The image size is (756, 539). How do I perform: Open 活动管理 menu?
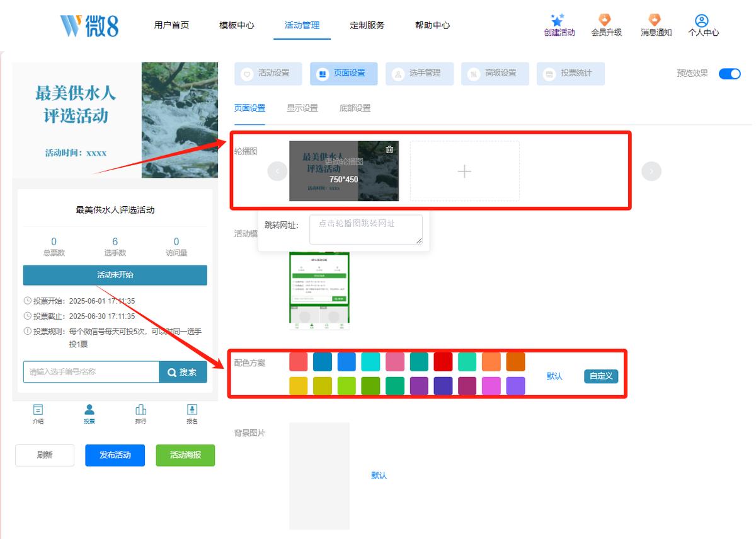pyautogui.click(x=302, y=25)
